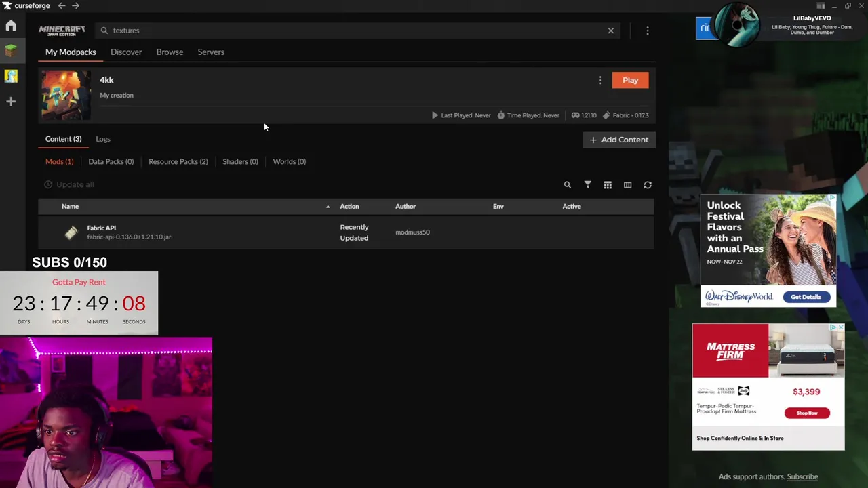Open the Browse tab
Image resolution: width=868 pixels, height=488 pixels.
170,52
